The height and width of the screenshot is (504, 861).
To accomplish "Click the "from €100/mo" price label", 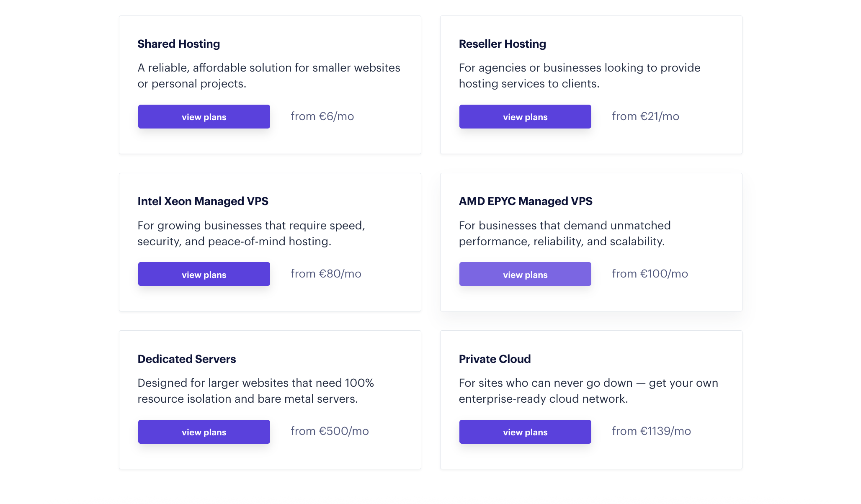I will (x=650, y=274).
